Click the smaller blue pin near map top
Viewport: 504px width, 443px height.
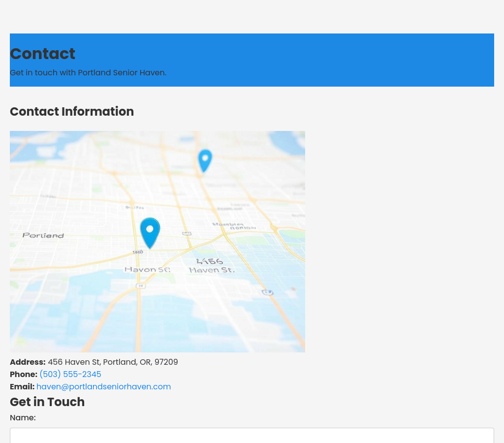point(205,160)
